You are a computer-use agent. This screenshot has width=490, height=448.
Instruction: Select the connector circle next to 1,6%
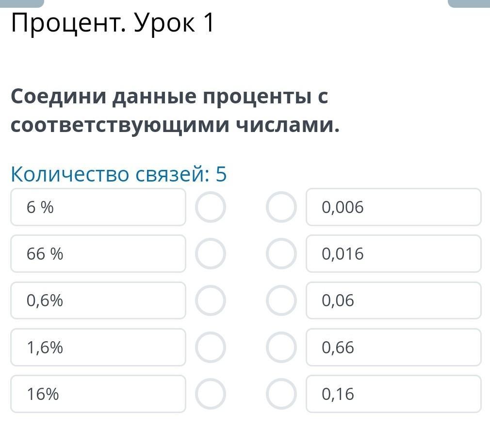(x=211, y=347)
